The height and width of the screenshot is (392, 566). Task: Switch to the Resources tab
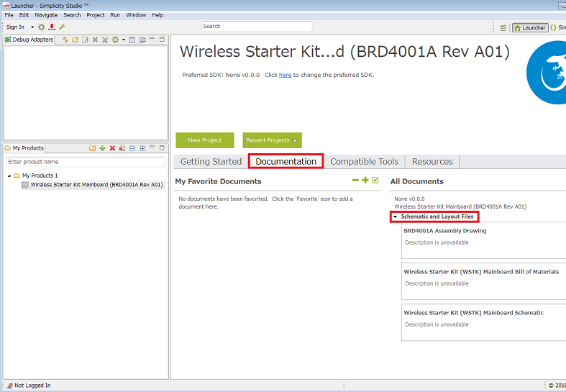click(x=432, y=161)
